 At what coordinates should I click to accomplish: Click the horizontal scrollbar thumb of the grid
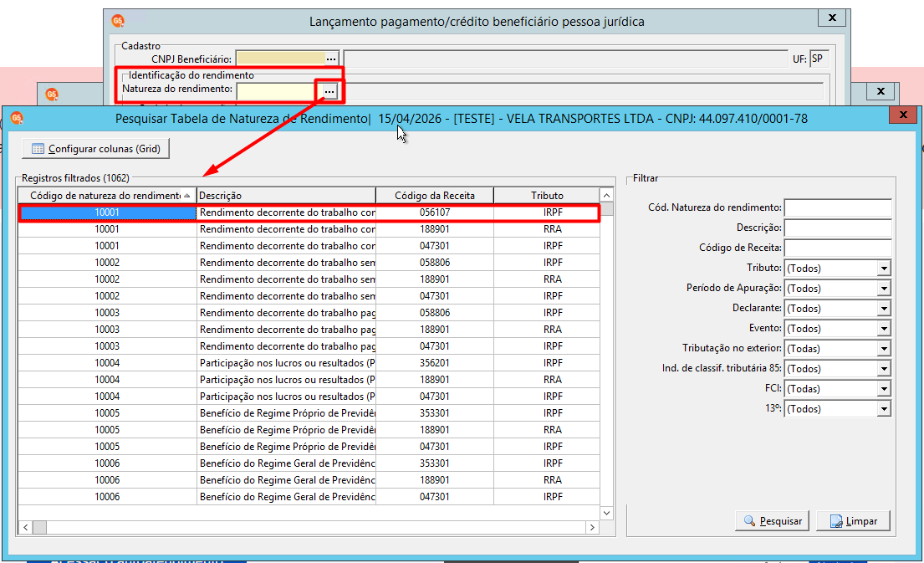coord(39,527)
